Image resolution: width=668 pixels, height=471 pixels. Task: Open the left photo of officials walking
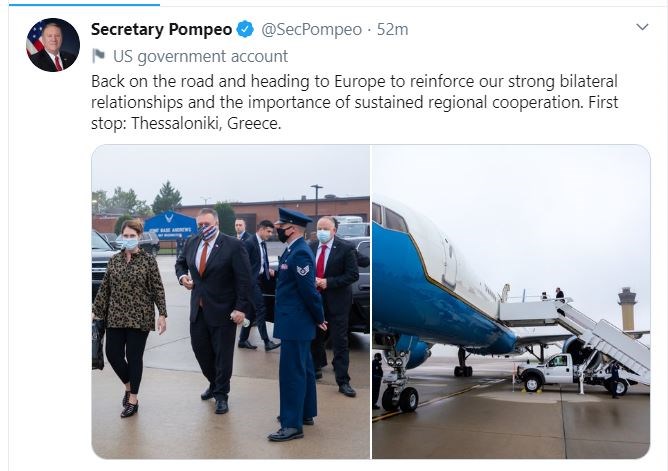tap(230, 302)
